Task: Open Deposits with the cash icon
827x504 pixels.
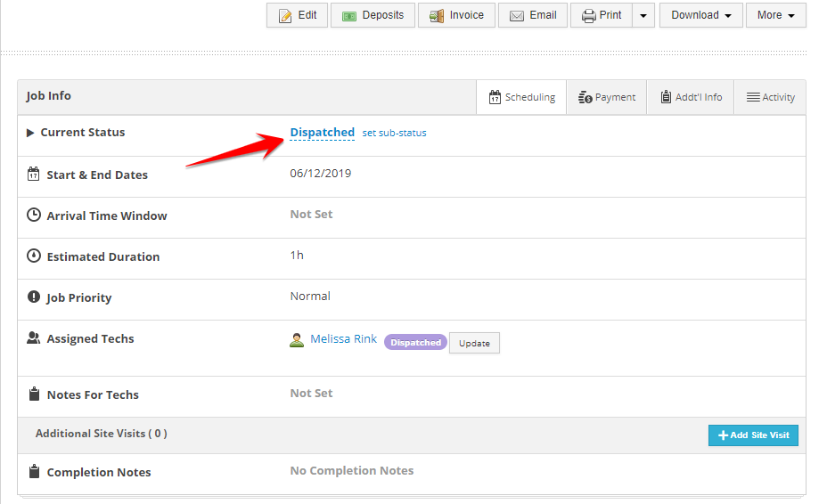Action: (373, 15)
